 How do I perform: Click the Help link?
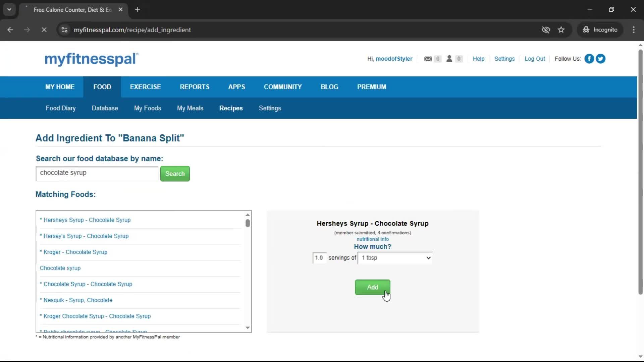[479, 59]
